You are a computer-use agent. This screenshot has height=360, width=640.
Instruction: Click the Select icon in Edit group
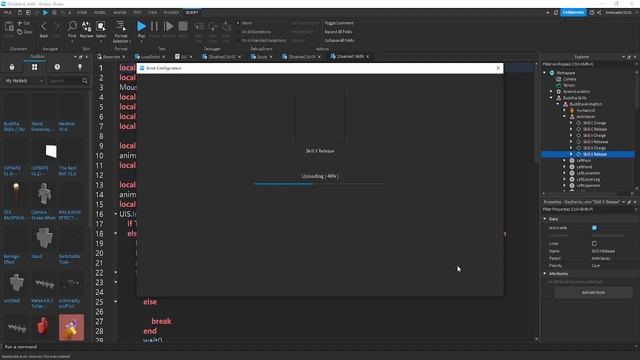(101, 27)
